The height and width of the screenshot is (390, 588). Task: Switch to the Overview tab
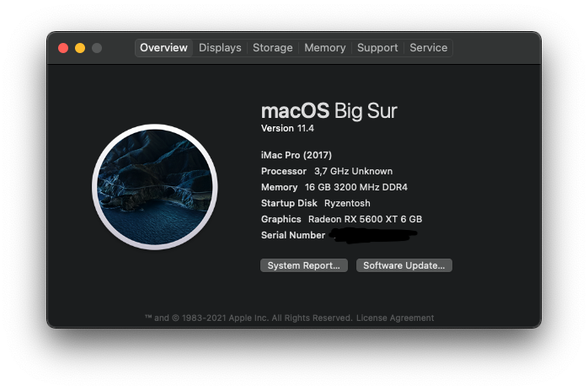coord(163,48)
